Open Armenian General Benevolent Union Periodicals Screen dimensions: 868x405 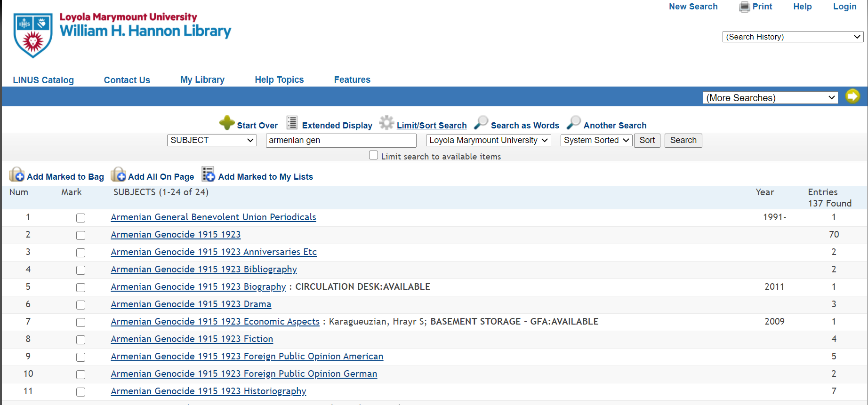click(x=213, y=217)
